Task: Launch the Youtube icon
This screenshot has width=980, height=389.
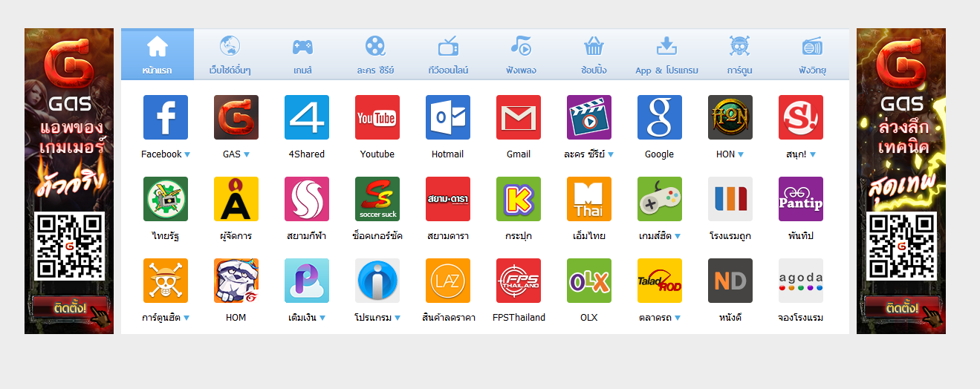Action: [x=377, y=117]
